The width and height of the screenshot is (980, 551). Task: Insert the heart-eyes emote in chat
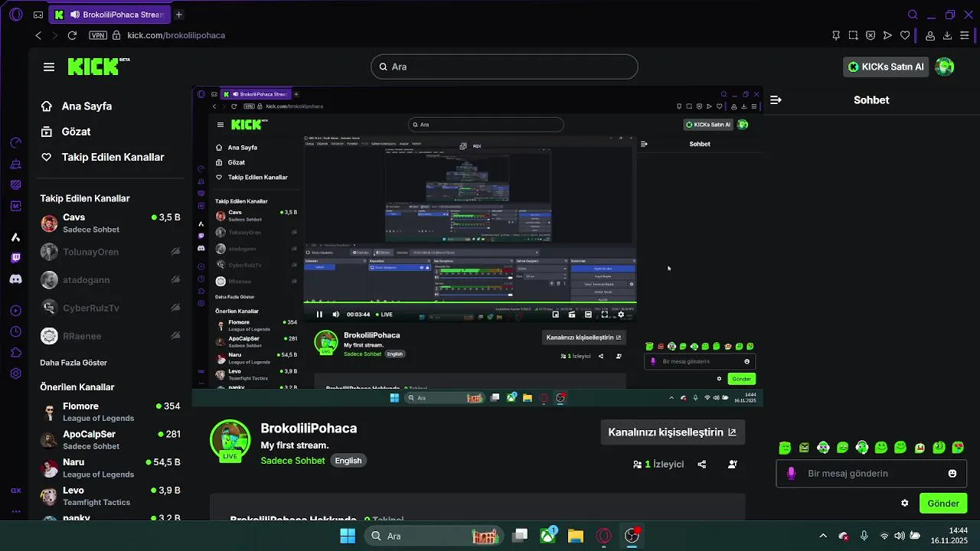pyautogui.click(x=958, y=448)
